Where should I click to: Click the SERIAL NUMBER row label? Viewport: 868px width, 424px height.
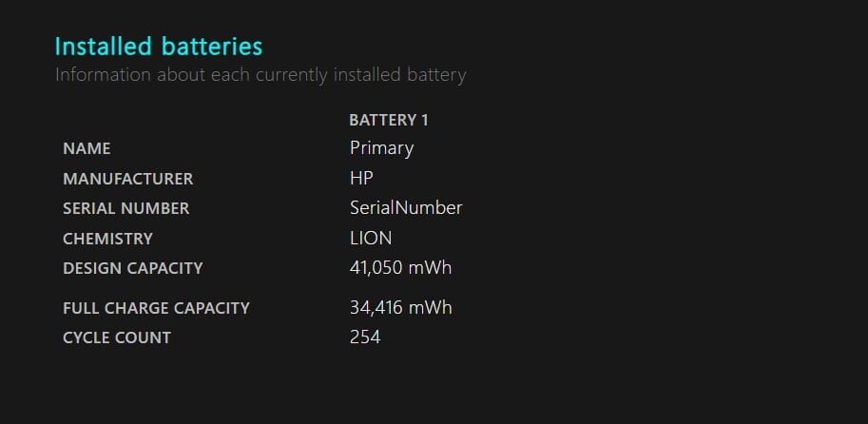click(x=125, y=208)
